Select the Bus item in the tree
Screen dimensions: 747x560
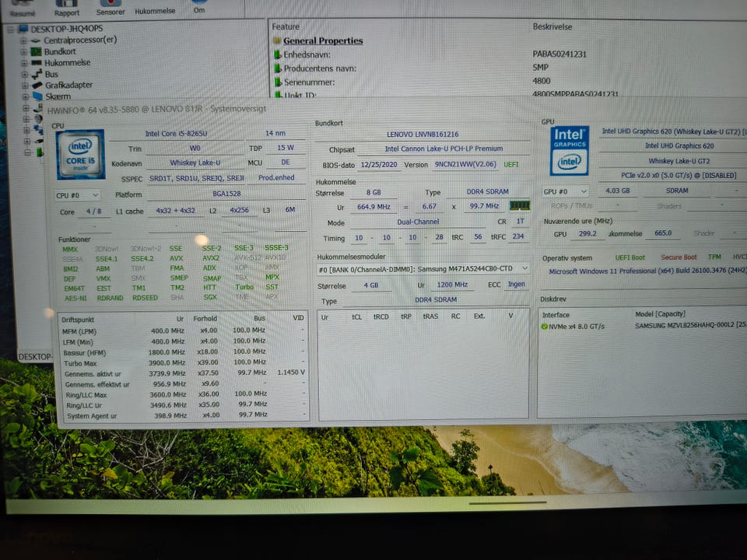click(x=51, y=74)
